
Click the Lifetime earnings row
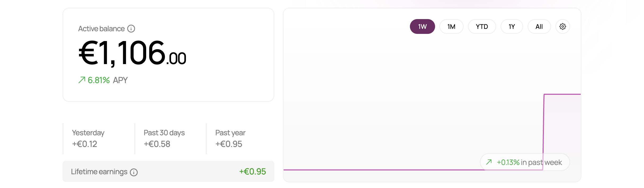(168, 171)
